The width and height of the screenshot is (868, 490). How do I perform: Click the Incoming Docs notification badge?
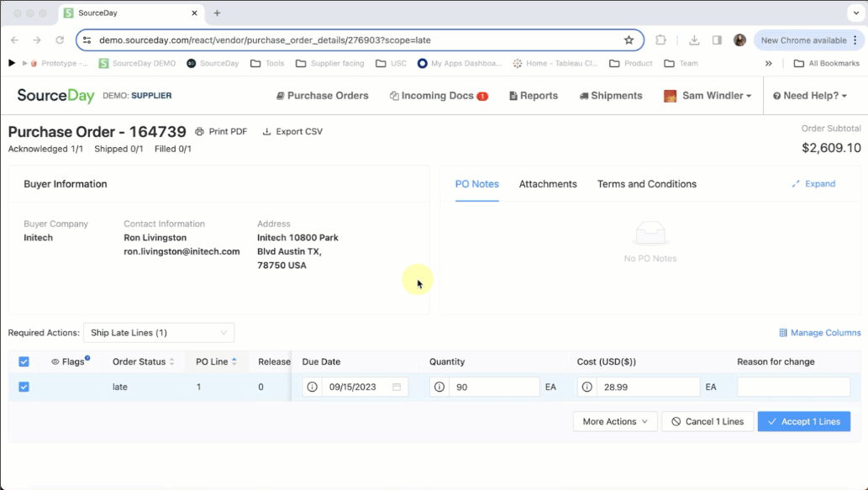[482, 96]
